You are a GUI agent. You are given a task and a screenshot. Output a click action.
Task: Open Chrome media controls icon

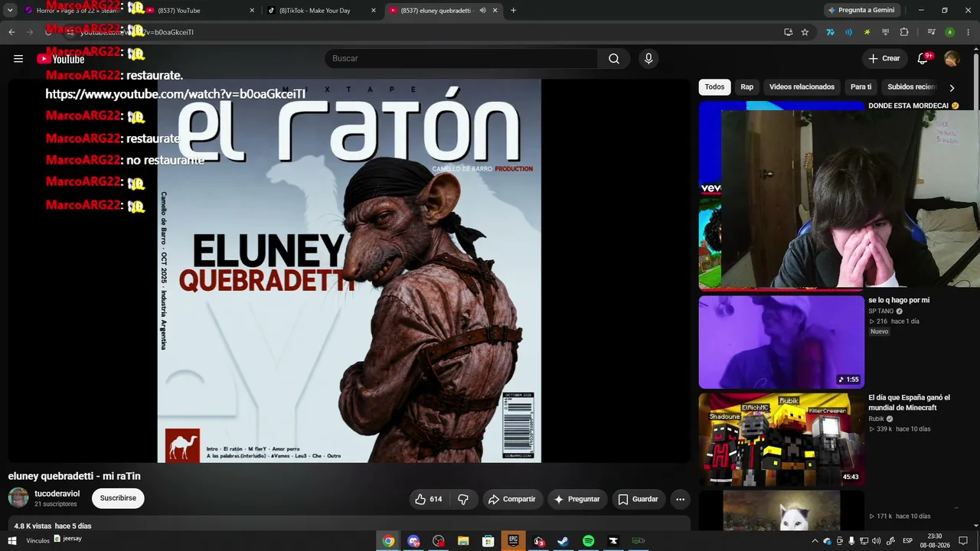tap(932, 32)
